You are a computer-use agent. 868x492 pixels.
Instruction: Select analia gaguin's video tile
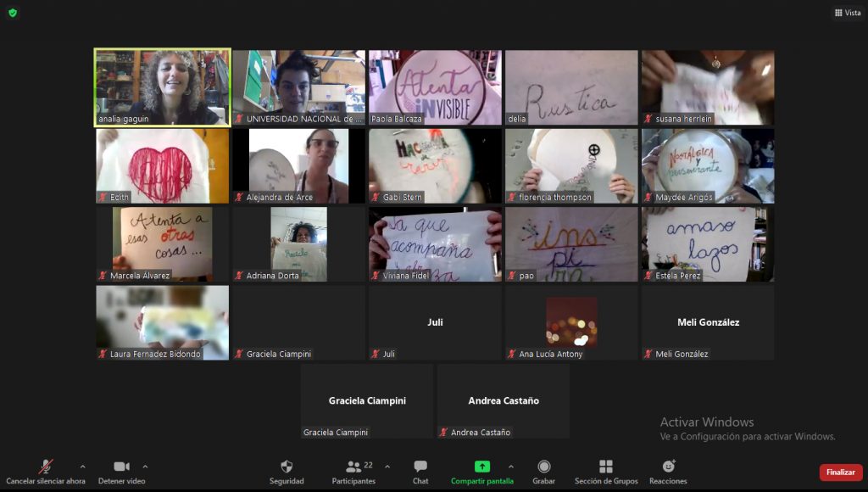click(x=162, y=87)
